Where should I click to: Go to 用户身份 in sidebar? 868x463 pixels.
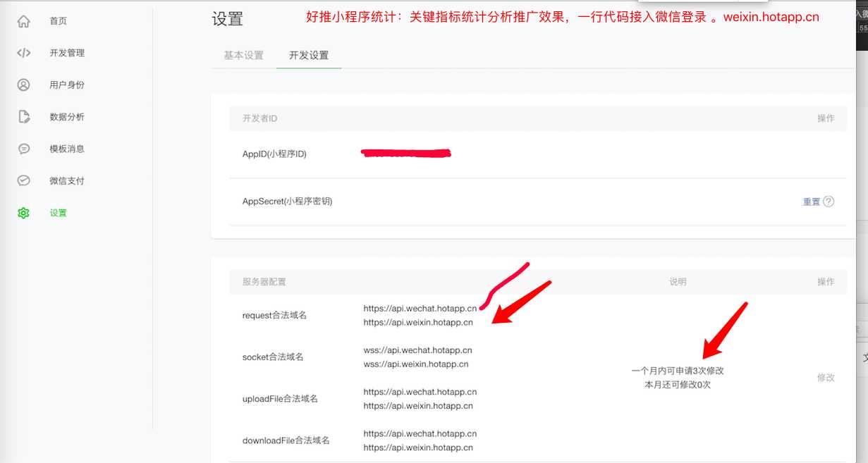(67, 85)
